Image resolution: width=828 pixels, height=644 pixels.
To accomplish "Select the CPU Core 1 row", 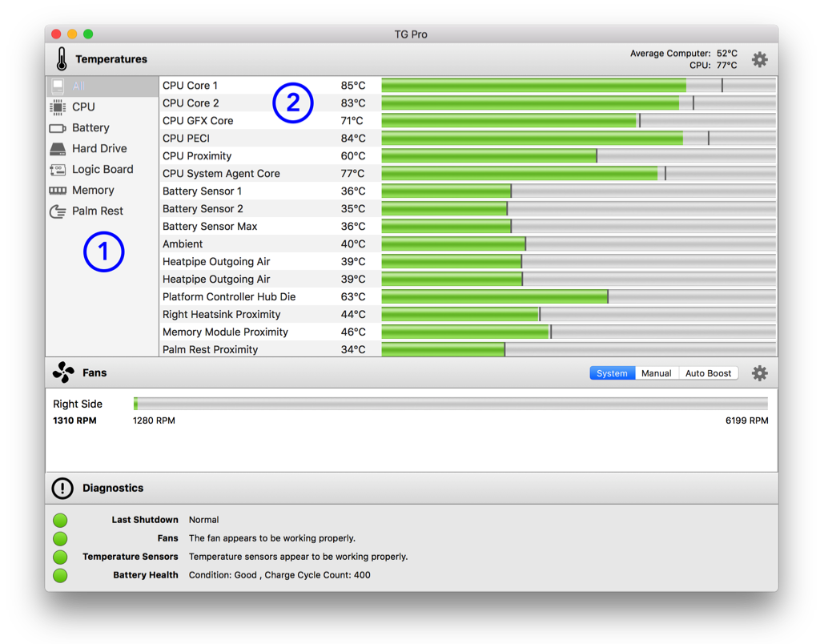I will pos(468,85).
